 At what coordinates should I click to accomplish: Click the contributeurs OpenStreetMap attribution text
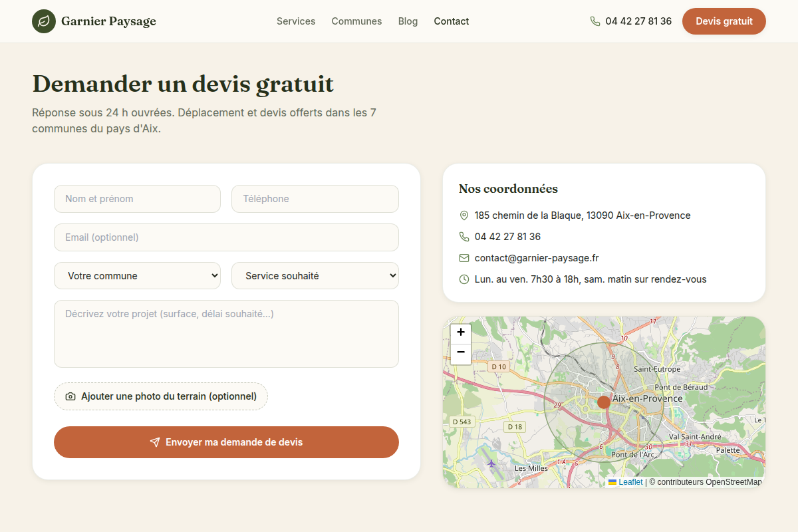[x=706, y=482]
